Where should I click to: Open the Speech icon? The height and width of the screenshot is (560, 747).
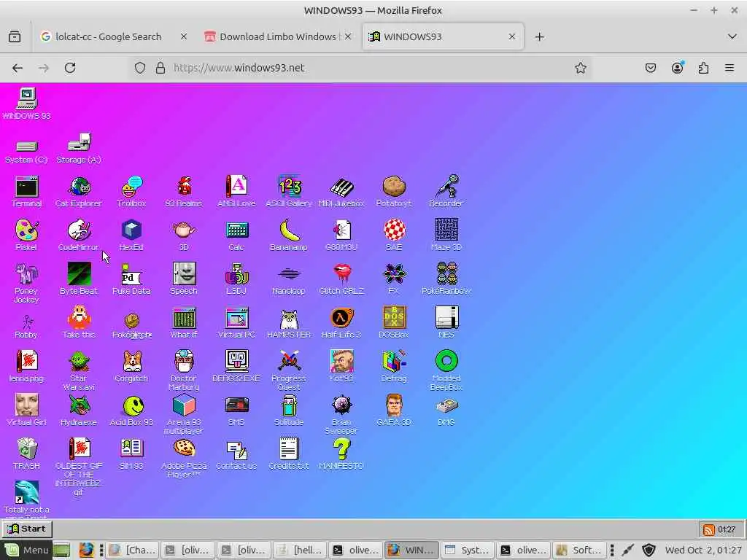click(184, 279)
